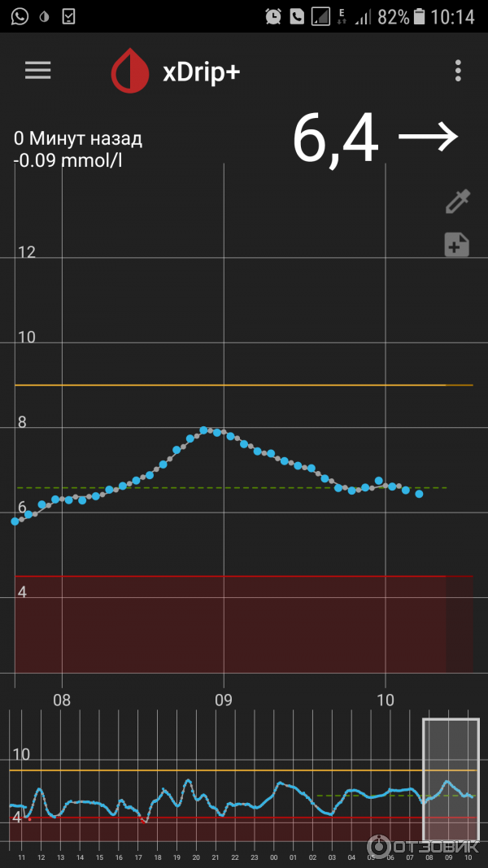Tap the highlighted viewport box in mini chart

click(451, 779)
